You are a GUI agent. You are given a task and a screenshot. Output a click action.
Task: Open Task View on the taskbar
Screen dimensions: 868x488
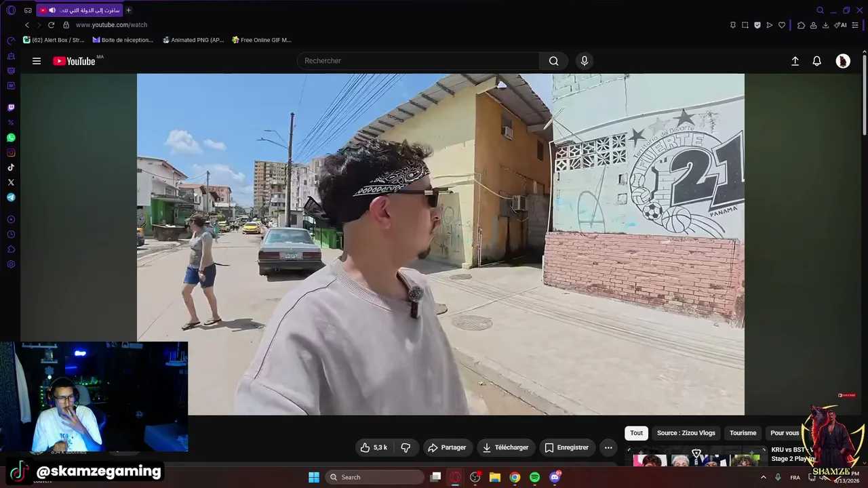(436, 477)
